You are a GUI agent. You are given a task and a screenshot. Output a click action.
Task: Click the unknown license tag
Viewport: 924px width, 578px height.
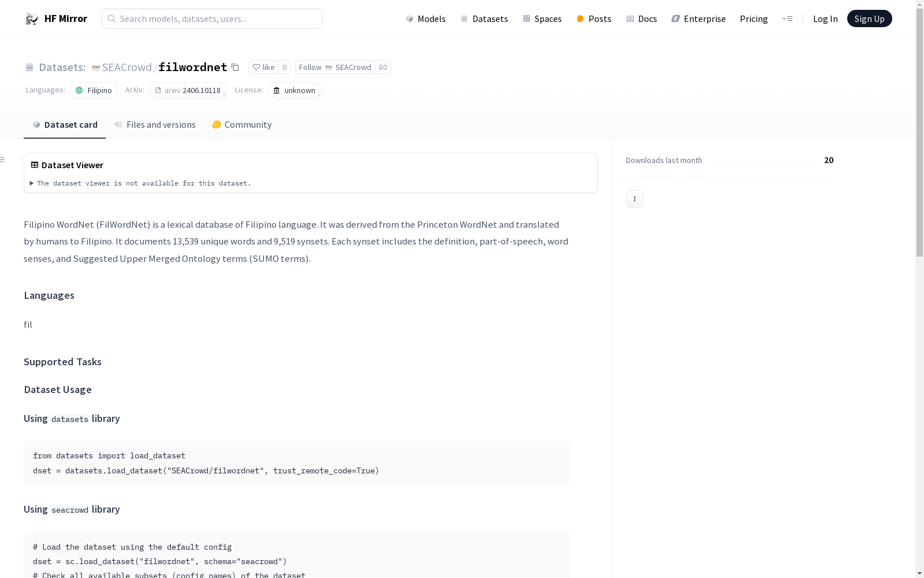[x=295, y=90]
